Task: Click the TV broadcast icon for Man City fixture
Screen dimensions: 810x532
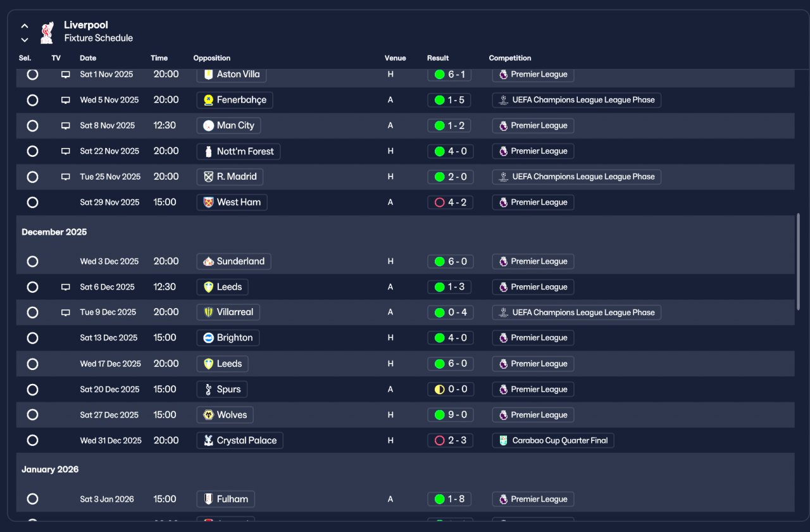Action: (65, 126)
